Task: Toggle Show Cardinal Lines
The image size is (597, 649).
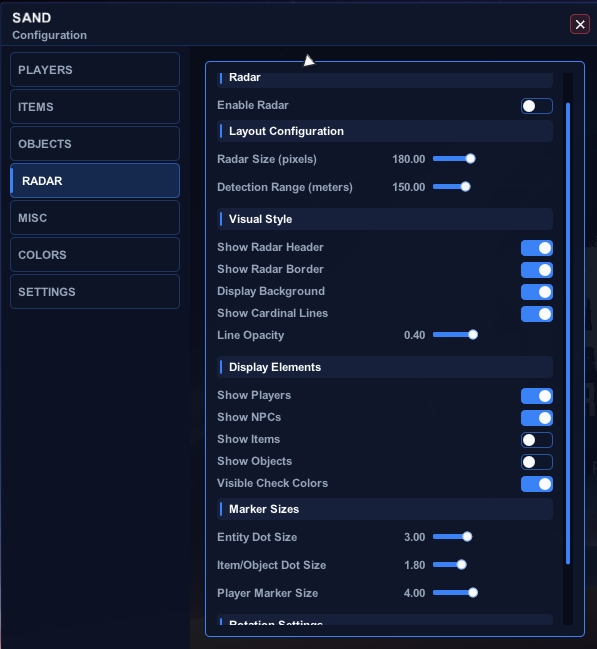Action: point(537,314)
